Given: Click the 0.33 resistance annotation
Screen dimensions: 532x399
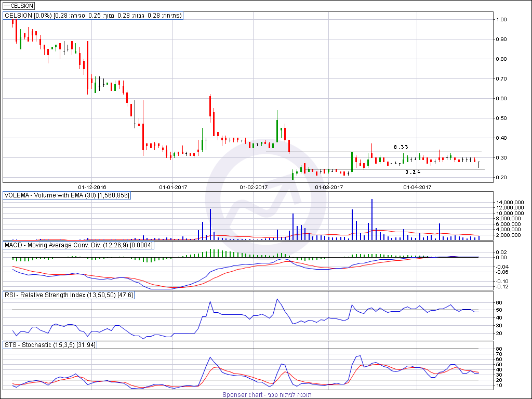Looking at the screenshot, I should coord(401,147).
